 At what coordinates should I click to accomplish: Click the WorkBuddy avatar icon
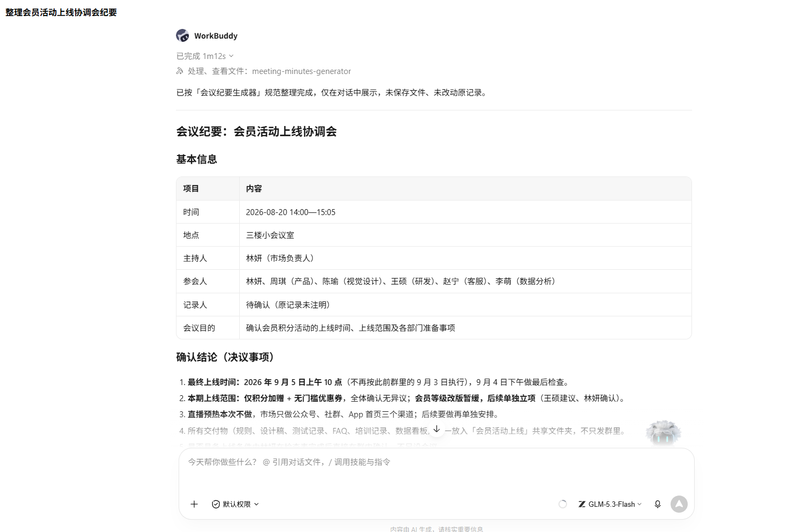tap(182, 35)
